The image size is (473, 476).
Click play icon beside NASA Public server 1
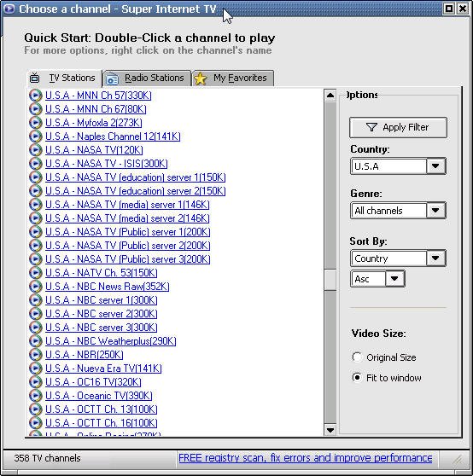35,232
